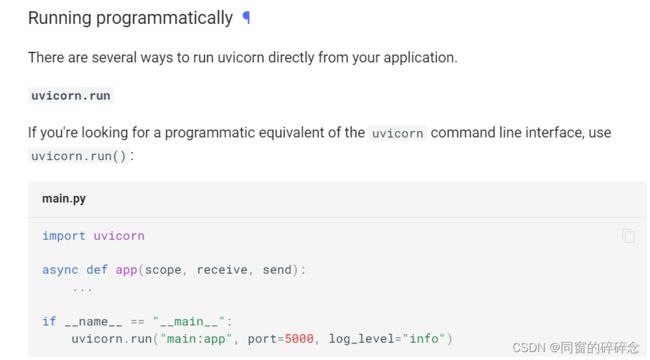Copy code using the clipboard icon
This screenshot has height=360, width=650.
pyautogui.click(x=628, y=236)
